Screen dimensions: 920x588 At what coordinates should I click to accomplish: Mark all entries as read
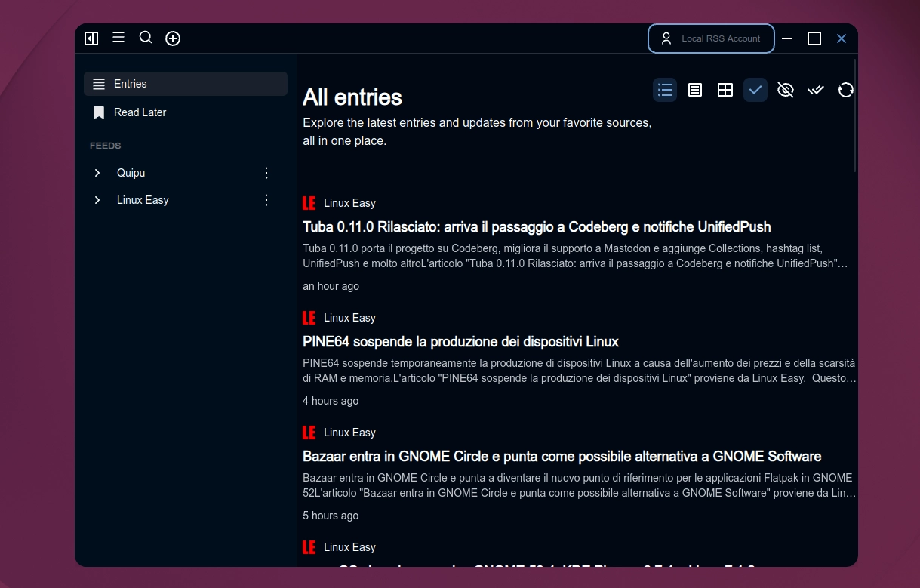(816, 91)
